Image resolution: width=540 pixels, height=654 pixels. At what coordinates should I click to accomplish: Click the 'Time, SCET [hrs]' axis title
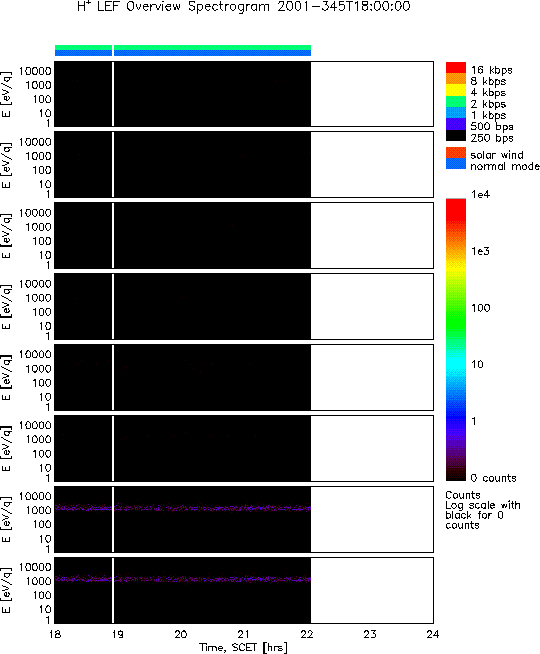pyautogui.click(x=243, y=647)
